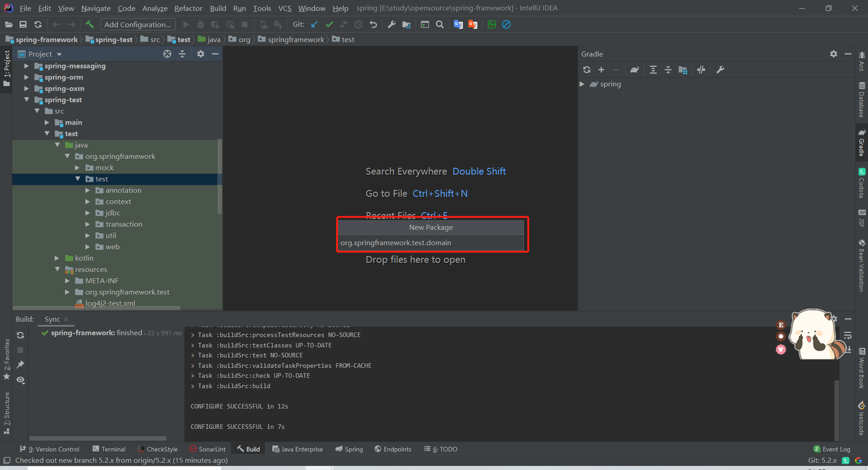Expand the kotlin folder
Image resolution: width=868 pixels, height=470 pixels.
click(57, 258)
